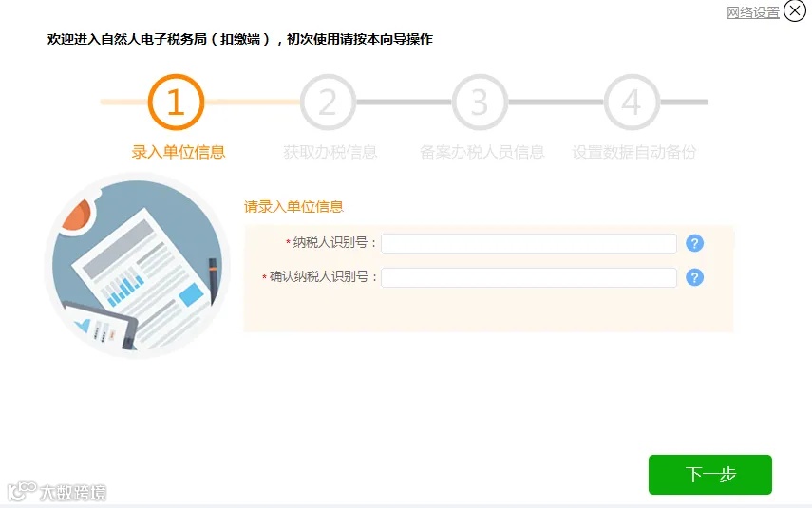Image resolution: width=812 pixels, height=508 pixels.
Task: Click the 确认纳税人识别号 input field
Action: pos(529,277)
